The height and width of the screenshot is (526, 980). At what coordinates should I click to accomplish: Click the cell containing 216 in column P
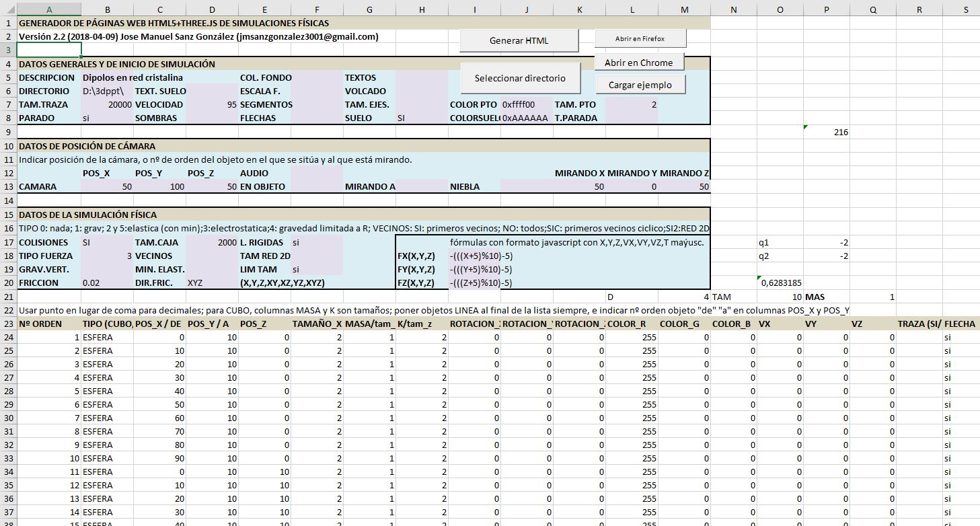[827, 133]
